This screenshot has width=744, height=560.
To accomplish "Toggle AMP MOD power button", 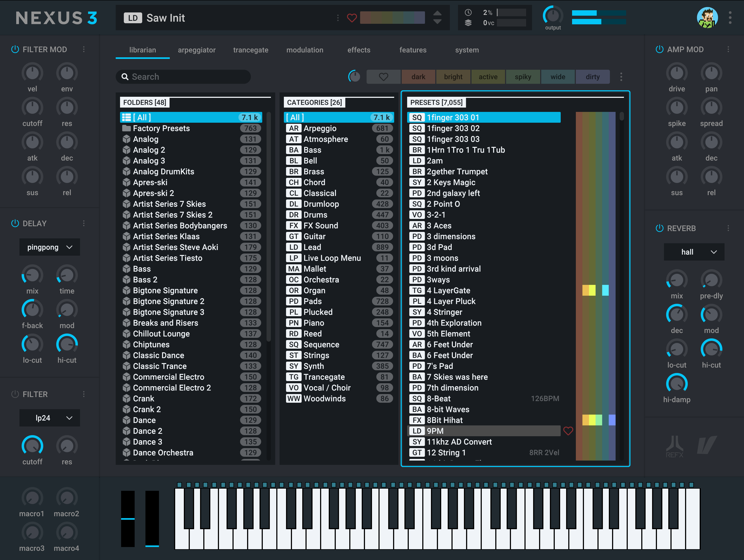I will 659,49.
